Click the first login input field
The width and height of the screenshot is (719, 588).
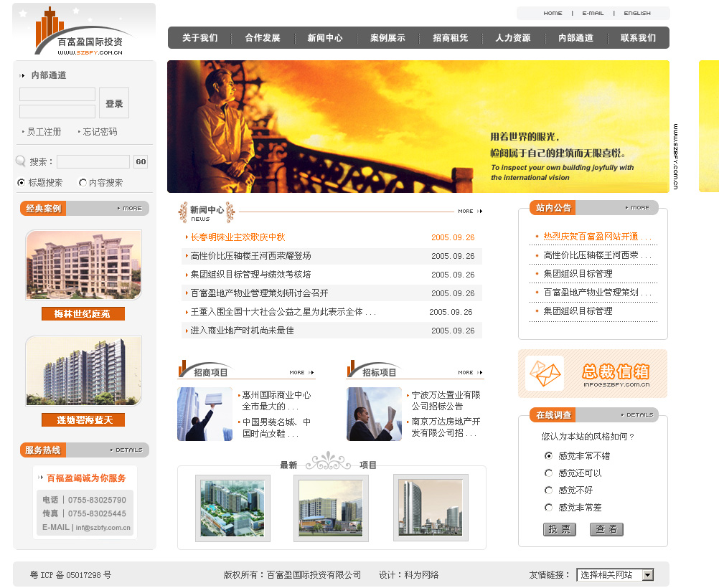click(x=57, y=95)
